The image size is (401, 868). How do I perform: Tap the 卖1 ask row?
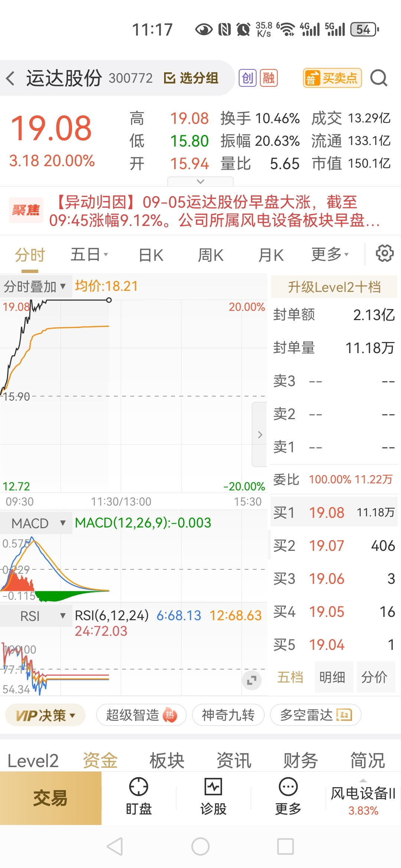(334, 447)
